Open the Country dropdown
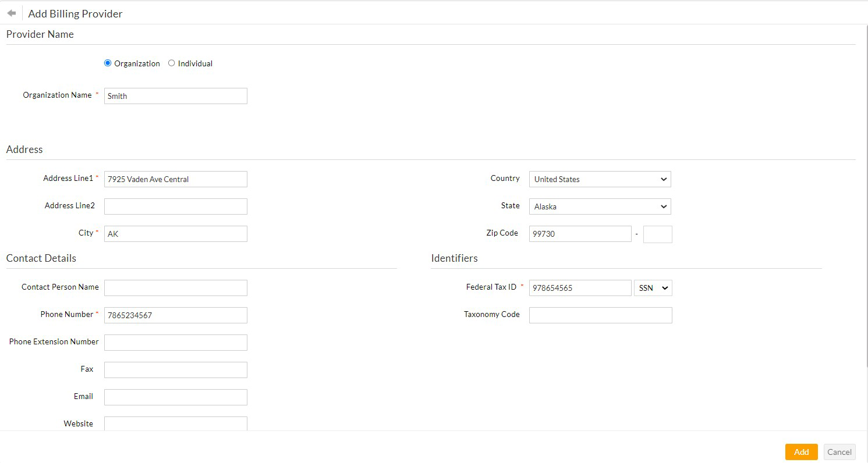 [600, 179]
